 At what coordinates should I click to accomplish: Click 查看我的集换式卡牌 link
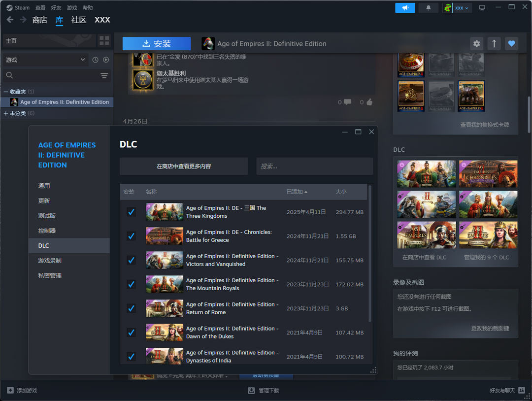pyautogui.click(x=485, y=125)
